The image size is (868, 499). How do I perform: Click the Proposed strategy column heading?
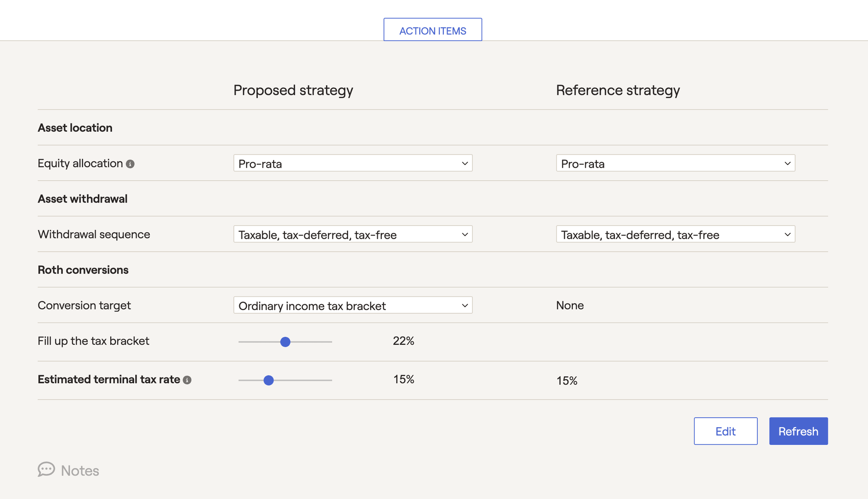click(x=293, y=90)
